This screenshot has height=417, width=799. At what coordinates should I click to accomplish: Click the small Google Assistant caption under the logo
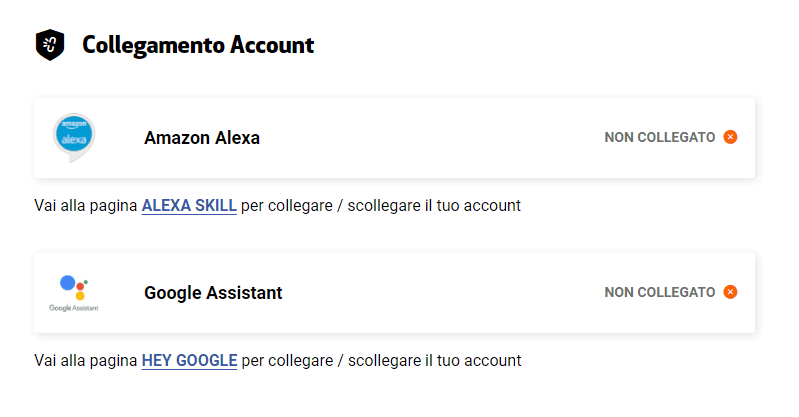(x=74, y=308)
